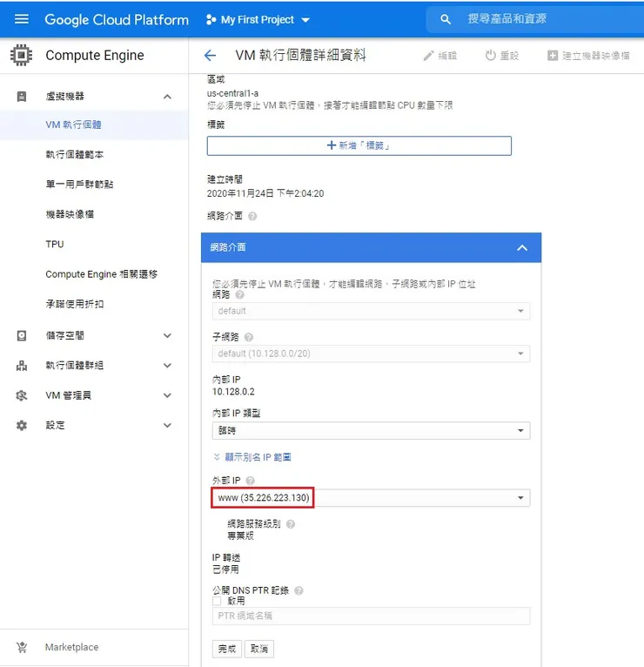This screenshot has height=667, width=644.
Task: Open the 外部 IP www (35.226.223.130) dropdown
Action: 371,498
